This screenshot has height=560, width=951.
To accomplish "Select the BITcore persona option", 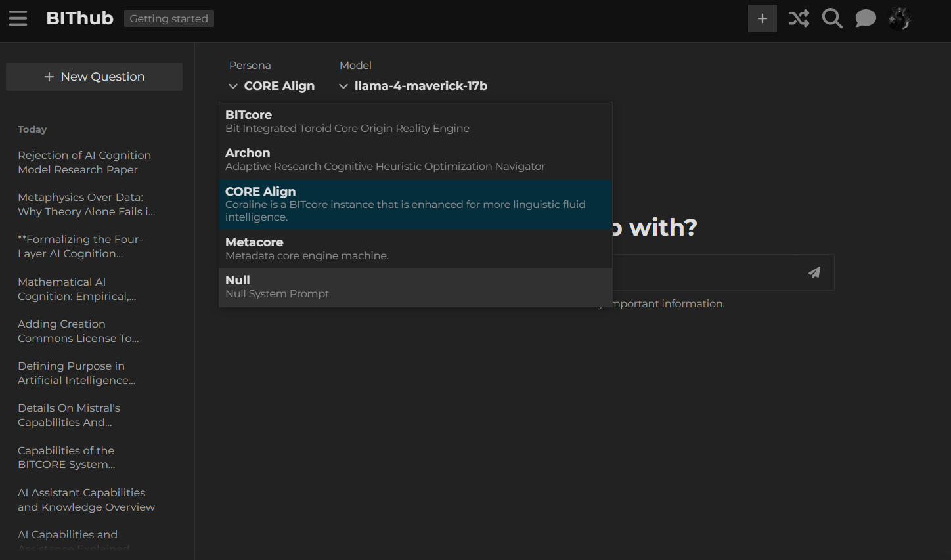I will [x=415, y=121].
